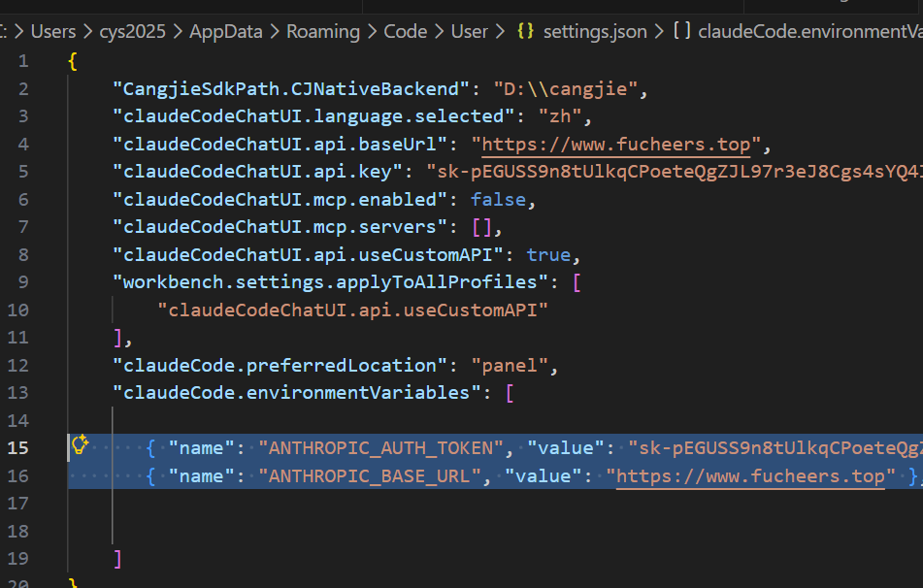The height and width of the screenshot is (588, 923).
Task: Click the sk-pEGUSS9n8 API key value on line 5
Action: [x=674, y=172]
